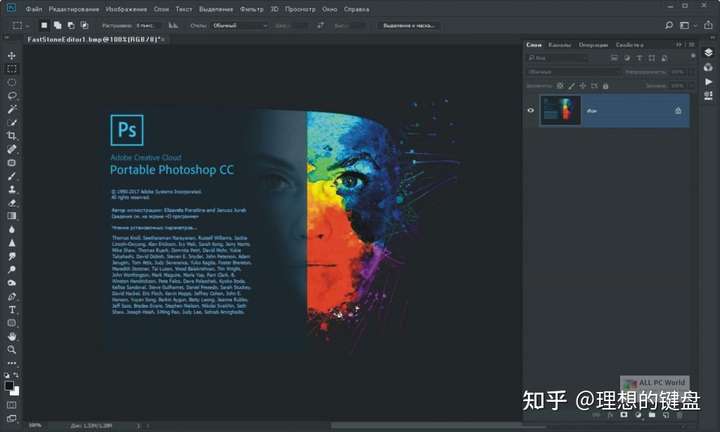
Task: Click the Select and Mask button
Action: point(409,26)
